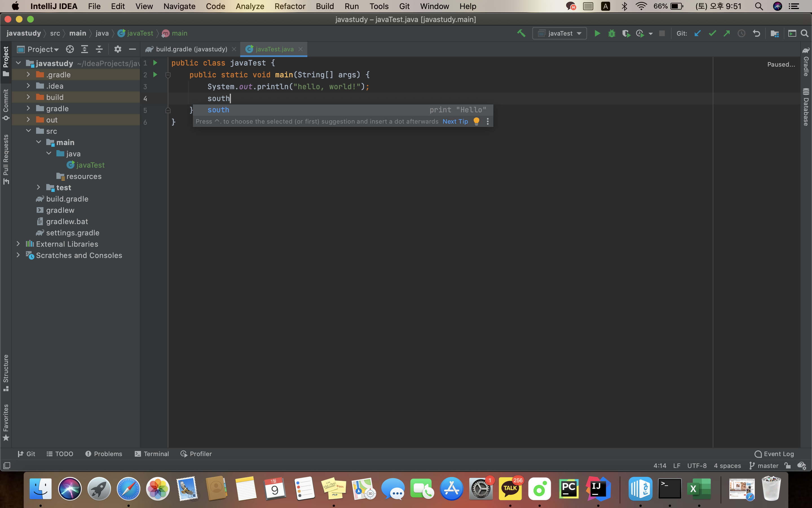Viewport: 812px width, 508px height.
Task: Click the Profiler run icon in toolbar
Action: click(x=640, y=33)
